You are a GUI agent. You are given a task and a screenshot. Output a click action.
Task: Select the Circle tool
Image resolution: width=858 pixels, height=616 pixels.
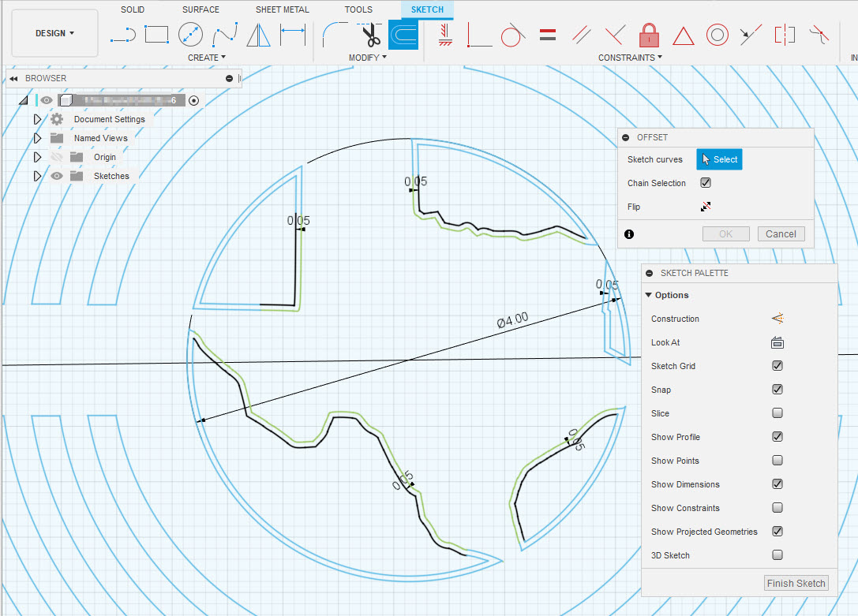(190, 35)
